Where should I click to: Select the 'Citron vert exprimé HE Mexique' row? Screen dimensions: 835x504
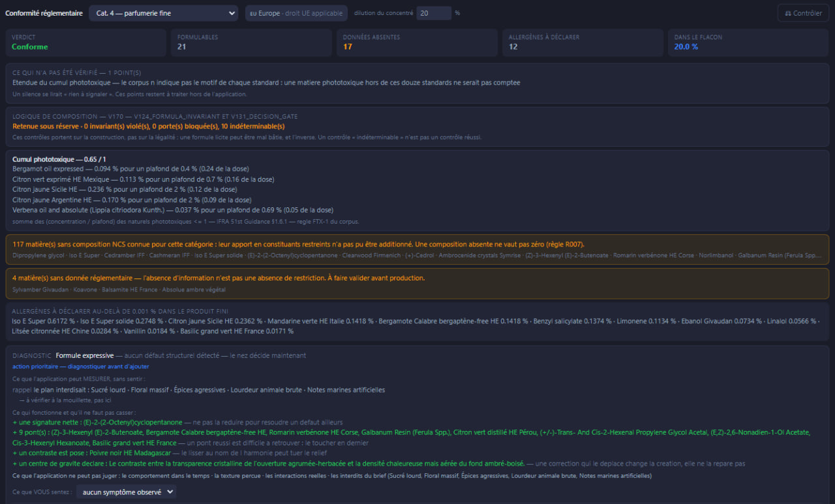tap(144, 179)
